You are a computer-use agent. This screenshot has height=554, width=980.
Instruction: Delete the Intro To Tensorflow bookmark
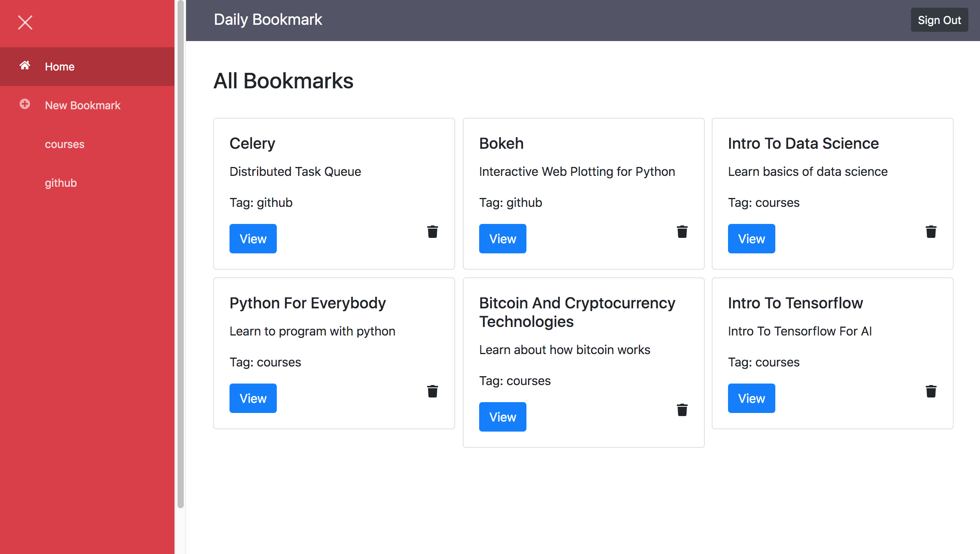pos(931,391)
